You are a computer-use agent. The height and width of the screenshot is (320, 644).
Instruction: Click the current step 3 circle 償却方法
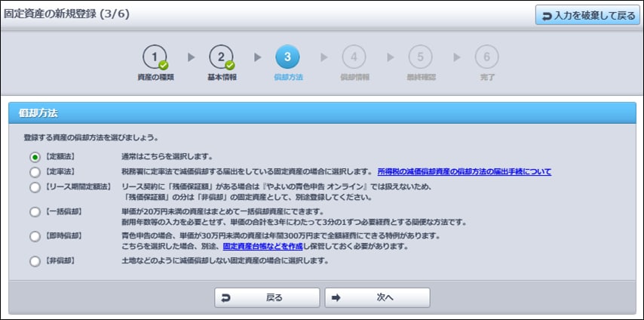pos(287,57)
